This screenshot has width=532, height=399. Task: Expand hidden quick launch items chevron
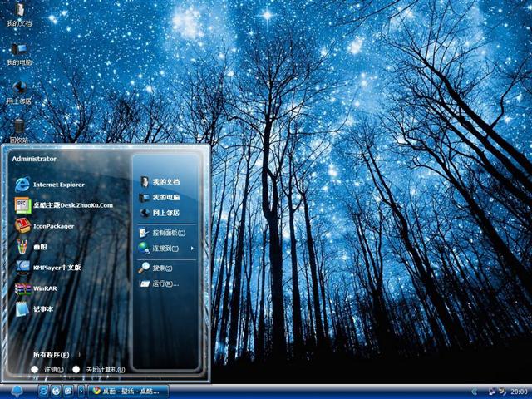pyautogui.click(x=81, y=390)
